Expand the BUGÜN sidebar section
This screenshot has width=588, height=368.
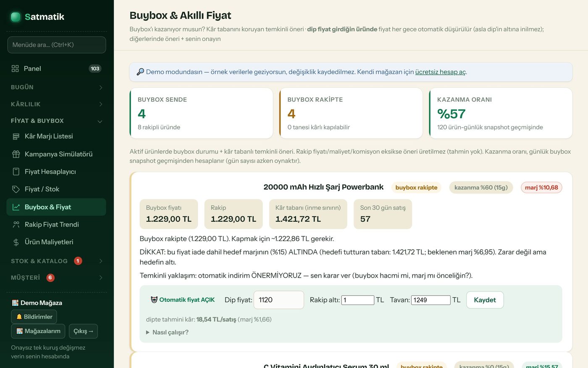tap(57, 87)
